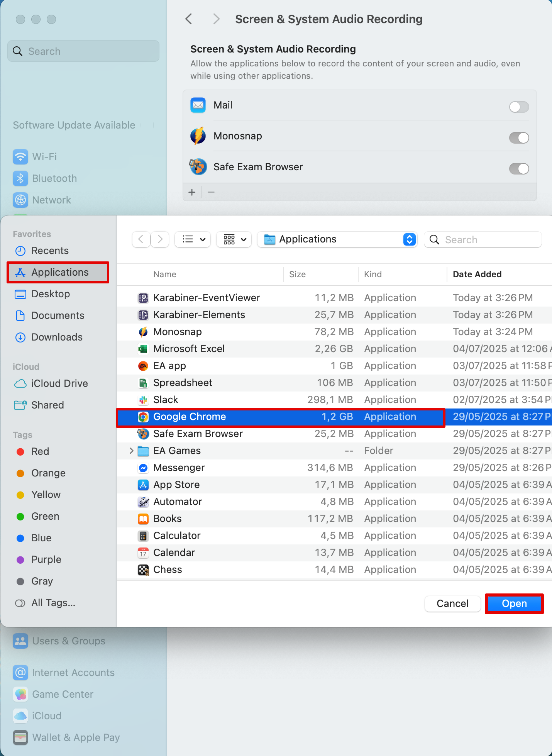Cancel the file selection dialog
552x756 pixels.
point(452,603)
